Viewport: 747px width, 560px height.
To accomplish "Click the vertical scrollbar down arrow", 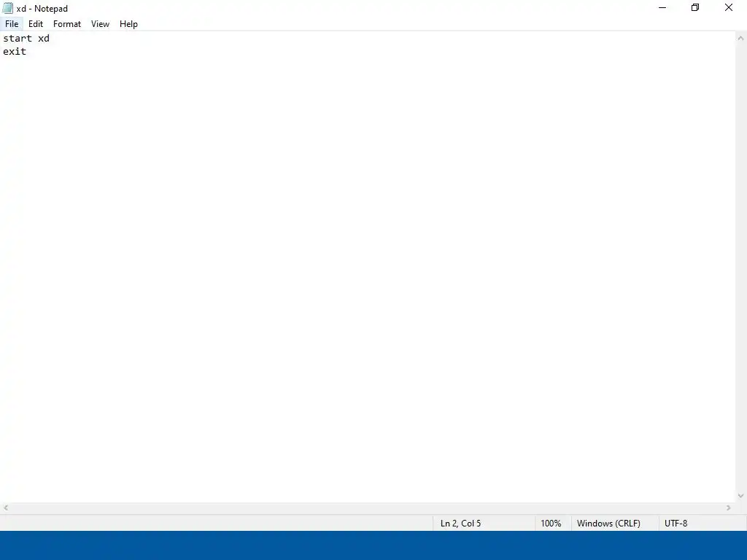I will pos(741,496).
